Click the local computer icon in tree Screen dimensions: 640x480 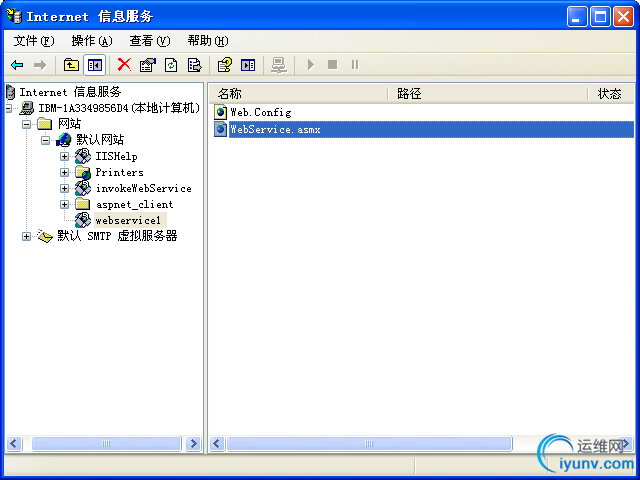[x=27, y=108]
